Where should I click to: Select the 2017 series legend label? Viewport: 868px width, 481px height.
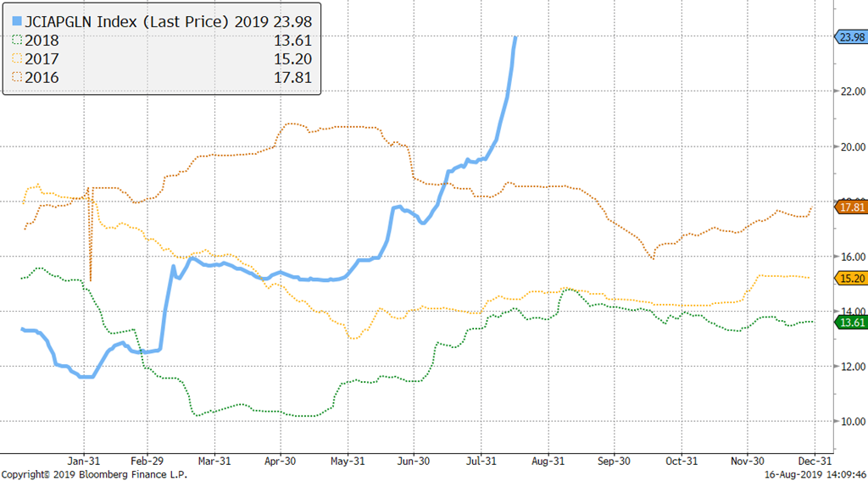42,58
